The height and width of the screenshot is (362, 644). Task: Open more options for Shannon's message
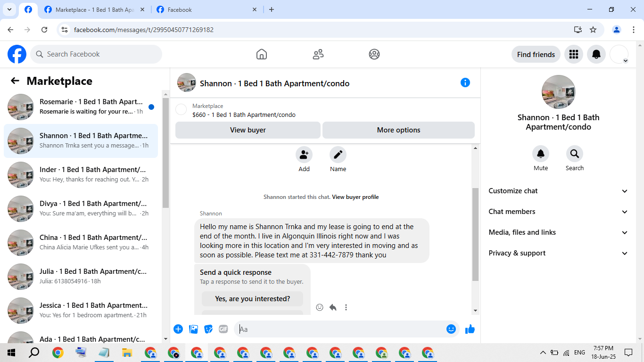(x=346, y=307)
